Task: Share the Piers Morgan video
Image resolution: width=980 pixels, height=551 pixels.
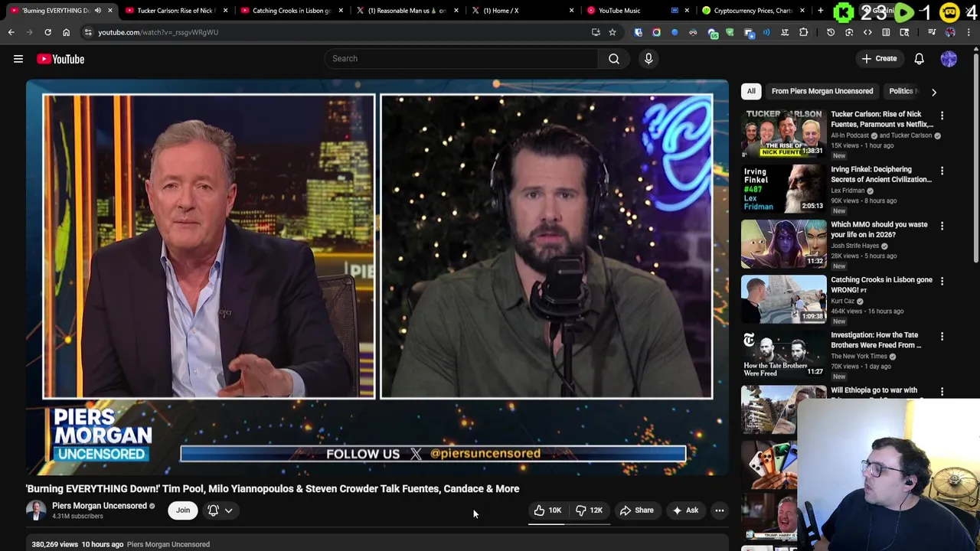Action: (637, 510)
